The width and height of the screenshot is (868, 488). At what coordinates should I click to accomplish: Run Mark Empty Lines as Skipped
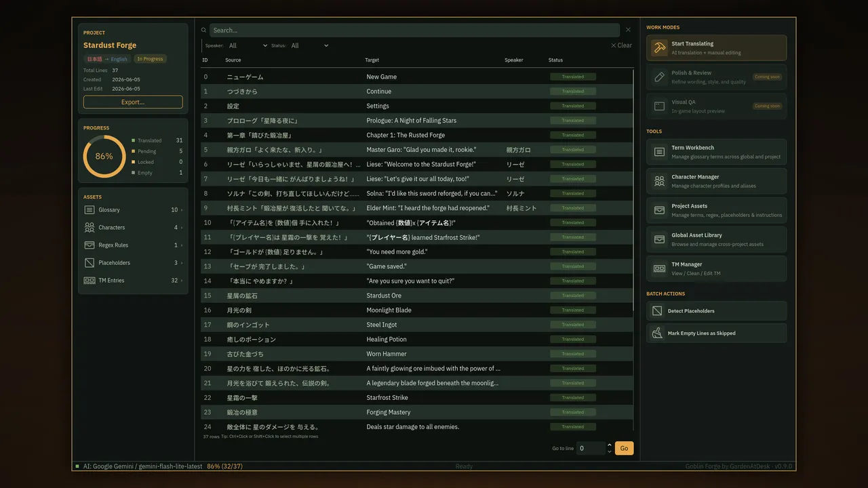point(717,333)
